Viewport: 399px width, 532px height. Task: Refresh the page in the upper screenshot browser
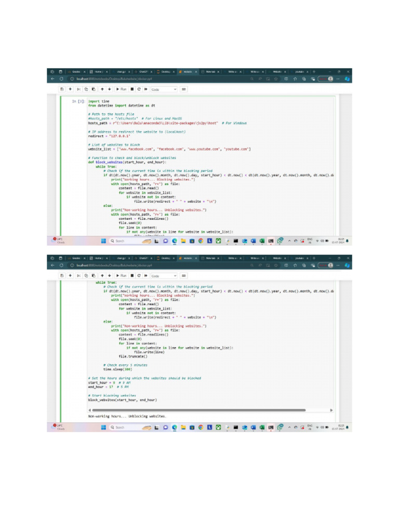(x=61, y=79)
